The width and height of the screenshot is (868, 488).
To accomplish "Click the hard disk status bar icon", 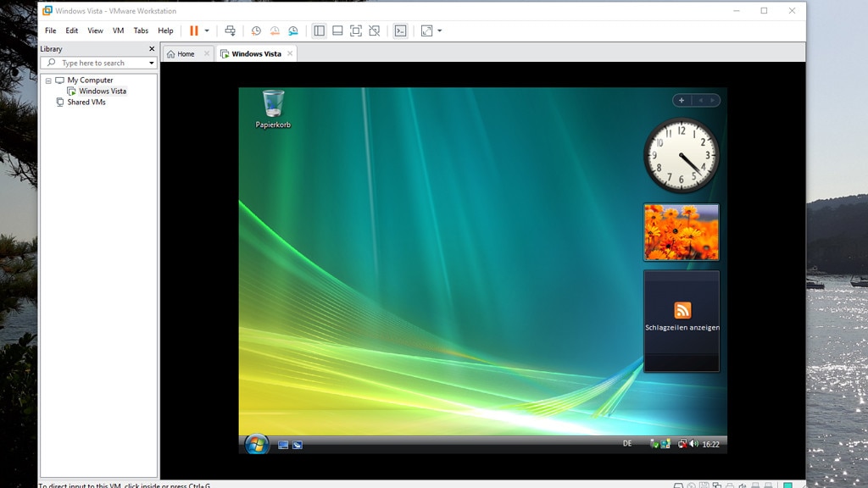I will (x=678, y=485).
